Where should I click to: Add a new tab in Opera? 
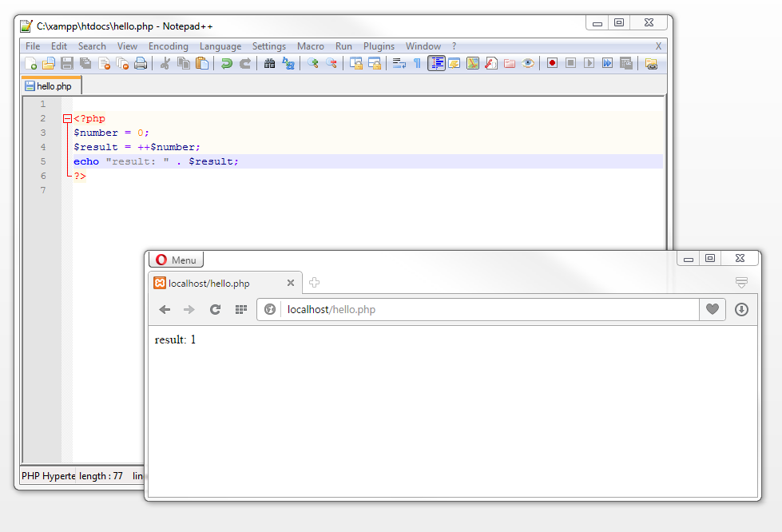point(314,283)
